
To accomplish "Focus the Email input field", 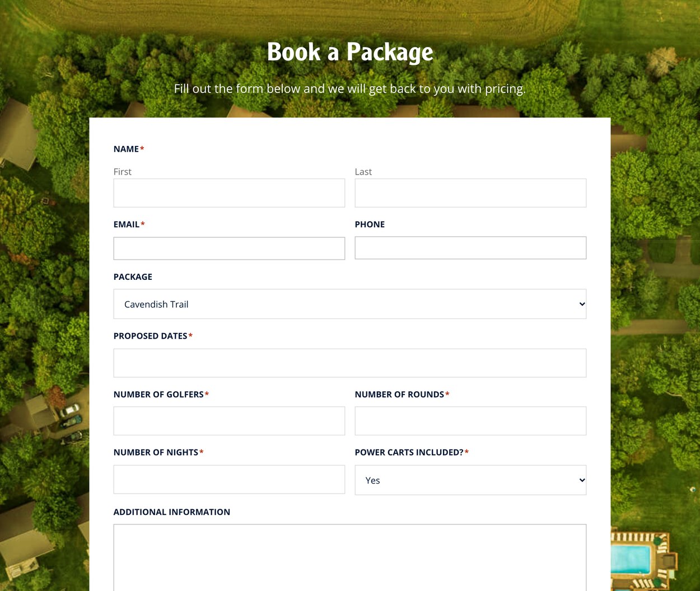I will (x=229, y=248).
